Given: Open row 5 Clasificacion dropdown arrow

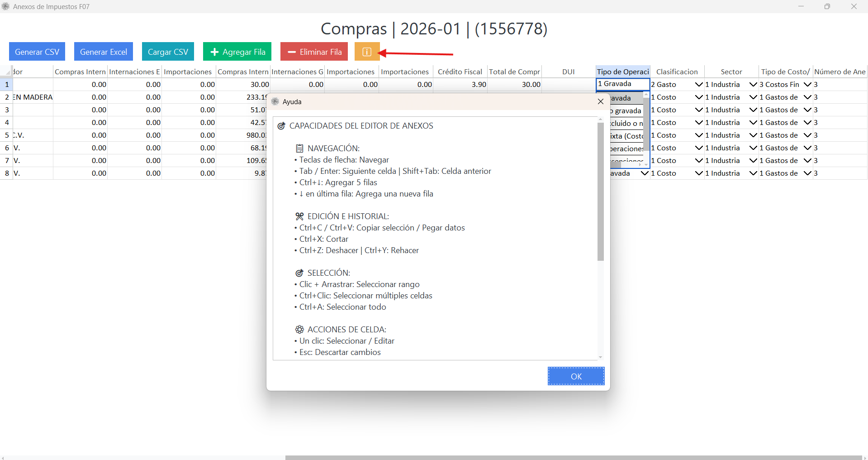Looking at the screenshot, I should coord(699,135).
